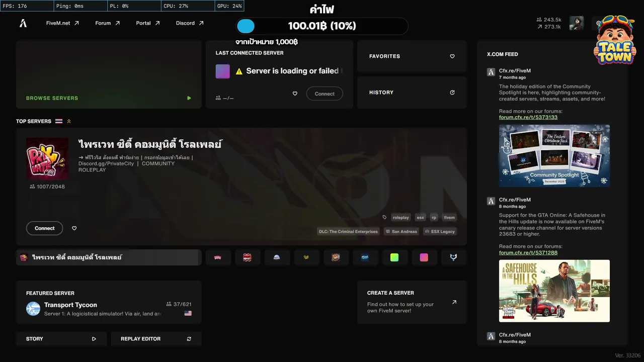Click the DLC: The Criminal Enterprises badge
Screen dimensions: 644x362
pos(348,232)
